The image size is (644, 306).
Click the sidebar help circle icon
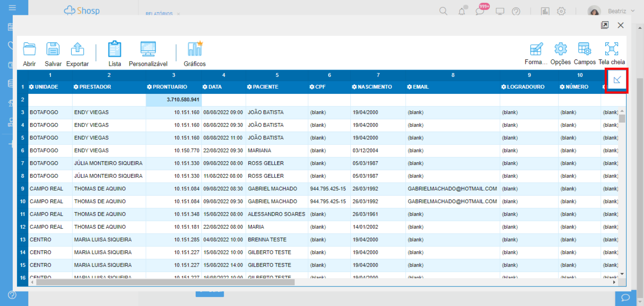pyautogui.click(x=12, y=295)
